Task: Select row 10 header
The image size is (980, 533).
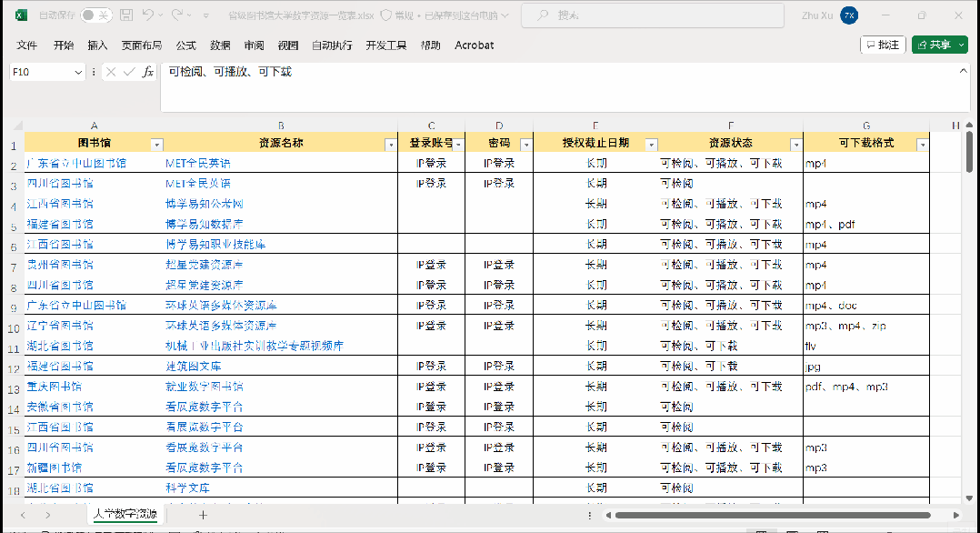Action: pyautogui.click(x=13, y=327)
